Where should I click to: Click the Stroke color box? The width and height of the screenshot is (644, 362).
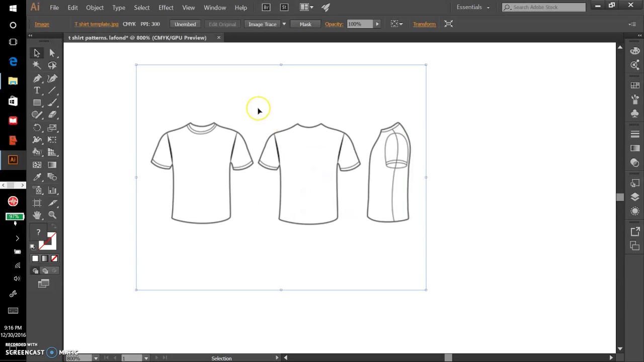(x=48, y=241)
